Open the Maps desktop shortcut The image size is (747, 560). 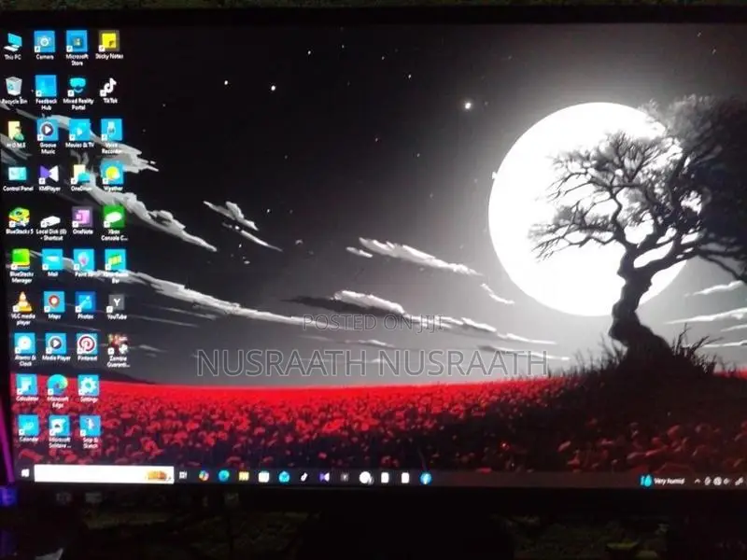pyautogui.click(x=54, y=305)
